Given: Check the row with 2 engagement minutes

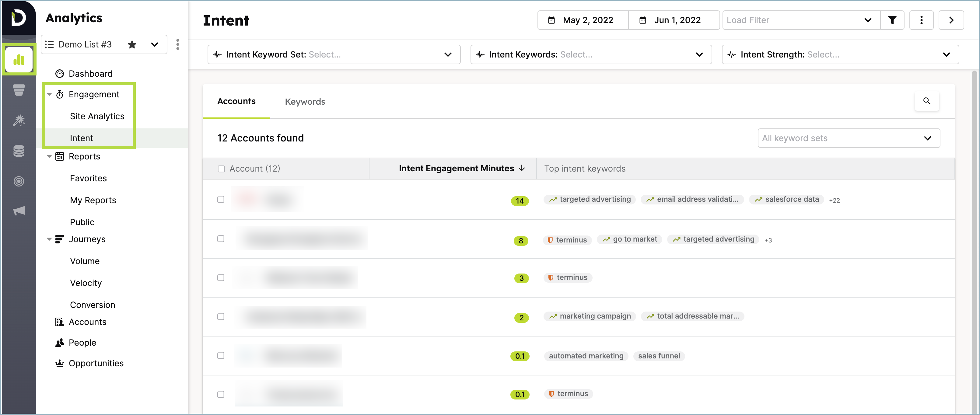Looking at the screenshot, I should coord(221,316).
